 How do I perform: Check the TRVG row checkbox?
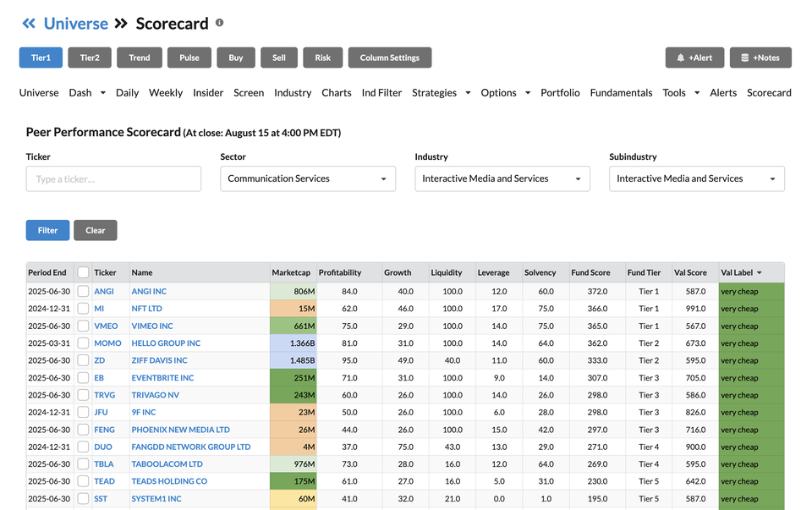coord(83,395)
